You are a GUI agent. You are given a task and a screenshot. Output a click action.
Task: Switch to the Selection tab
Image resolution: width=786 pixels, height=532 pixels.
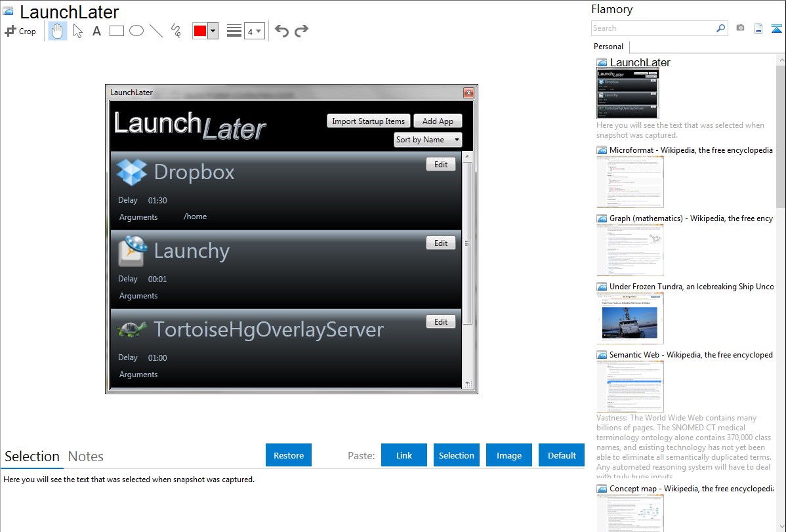click(32, 457)
